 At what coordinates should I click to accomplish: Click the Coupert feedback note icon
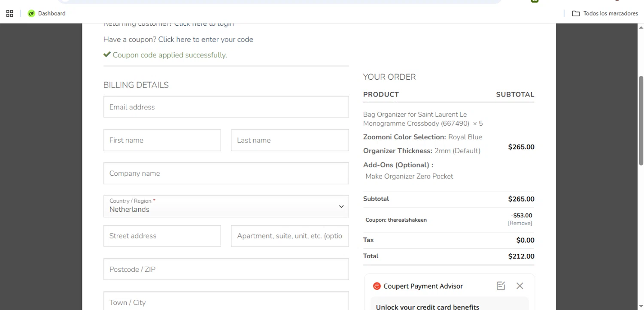[x=501, y=286]
